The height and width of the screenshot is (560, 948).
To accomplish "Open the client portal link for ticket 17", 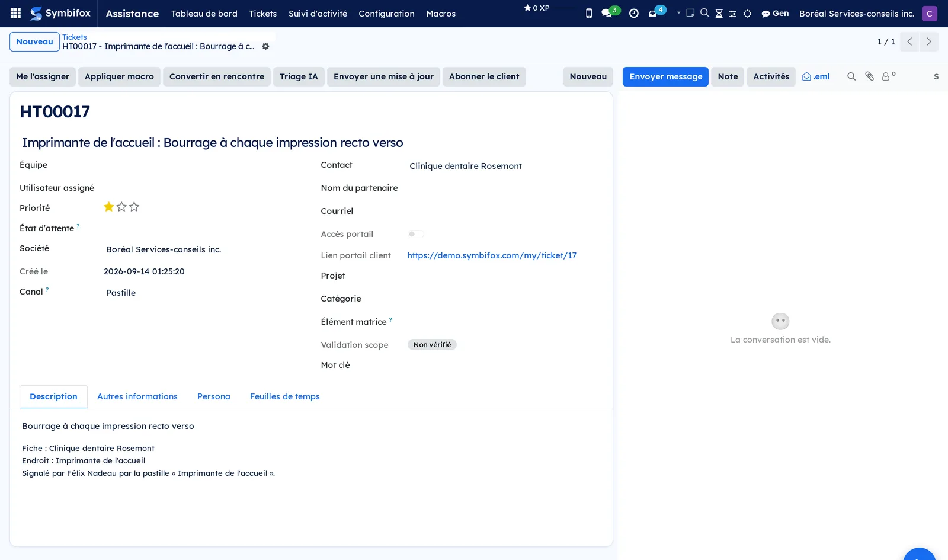I will [492, 255].
